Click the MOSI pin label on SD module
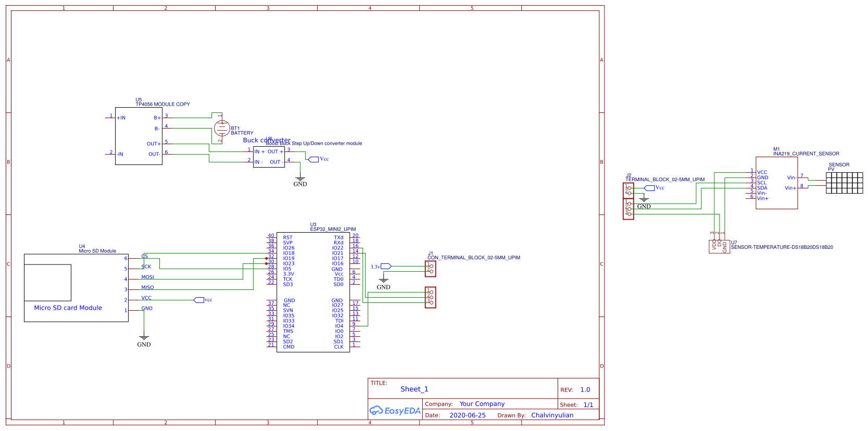The width and height of the screenshot is (868, 431). (148, 277)
